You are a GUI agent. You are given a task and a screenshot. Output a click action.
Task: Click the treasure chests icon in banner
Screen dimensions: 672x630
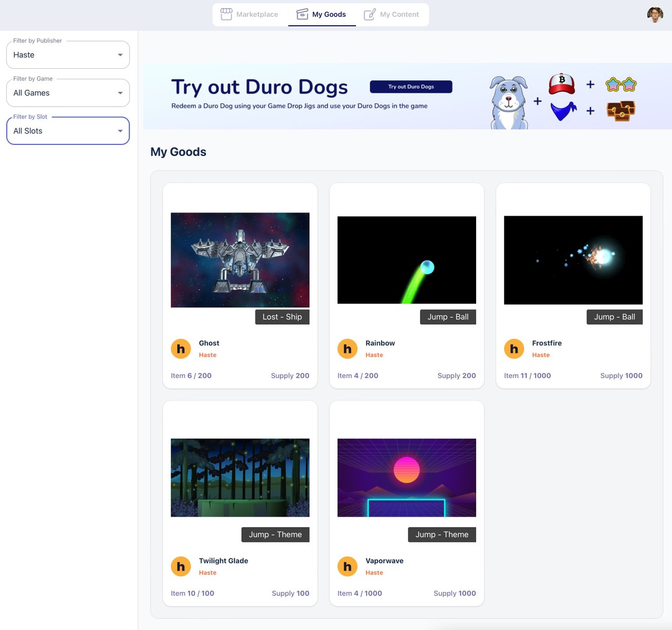click(621, 111)
